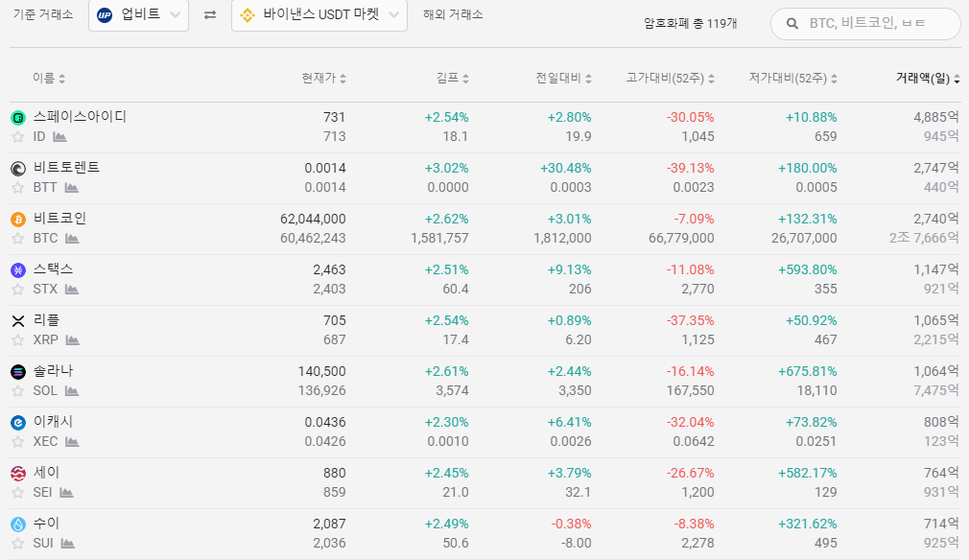Image resolution: width=969 pixels, height=560 pixels.
Task: Click the SpaceID coin logo icon
Action: coord(18,117)
